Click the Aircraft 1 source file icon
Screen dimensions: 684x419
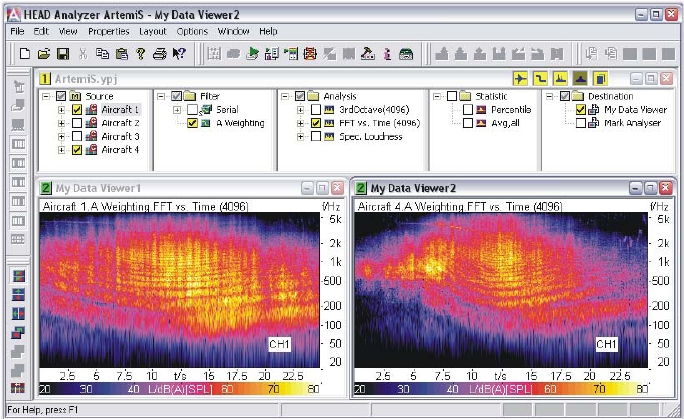[91, 109]
